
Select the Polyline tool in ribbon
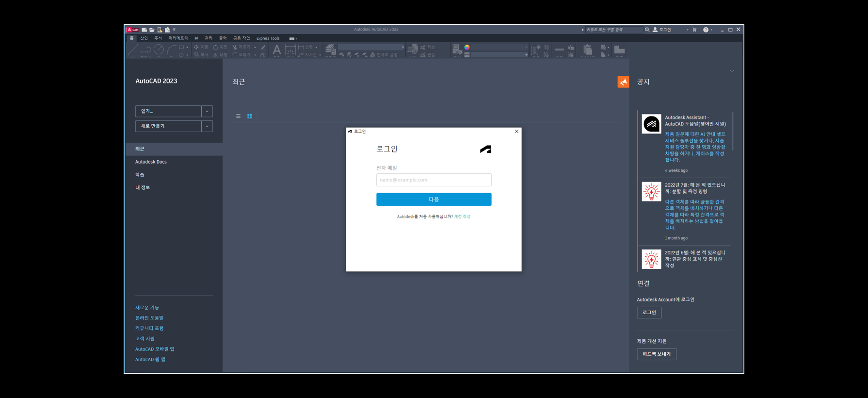[145, 50]
